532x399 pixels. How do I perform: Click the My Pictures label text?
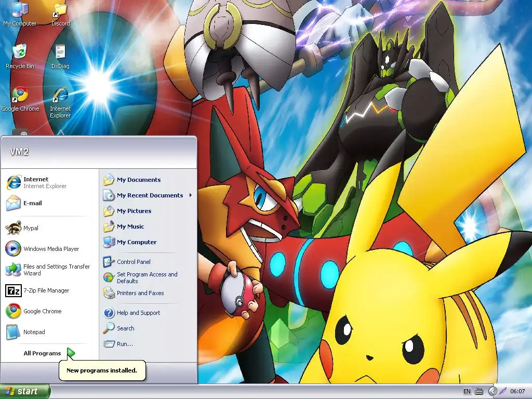pos(134,211)
